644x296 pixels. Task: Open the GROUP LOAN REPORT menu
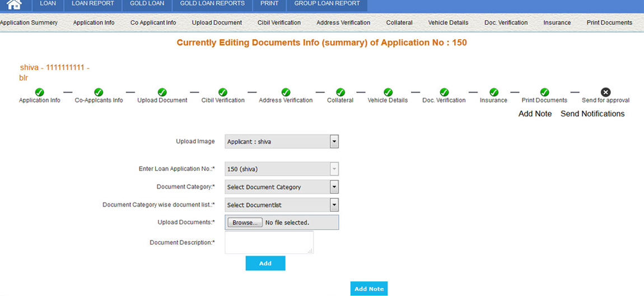(x=327, y=4)
